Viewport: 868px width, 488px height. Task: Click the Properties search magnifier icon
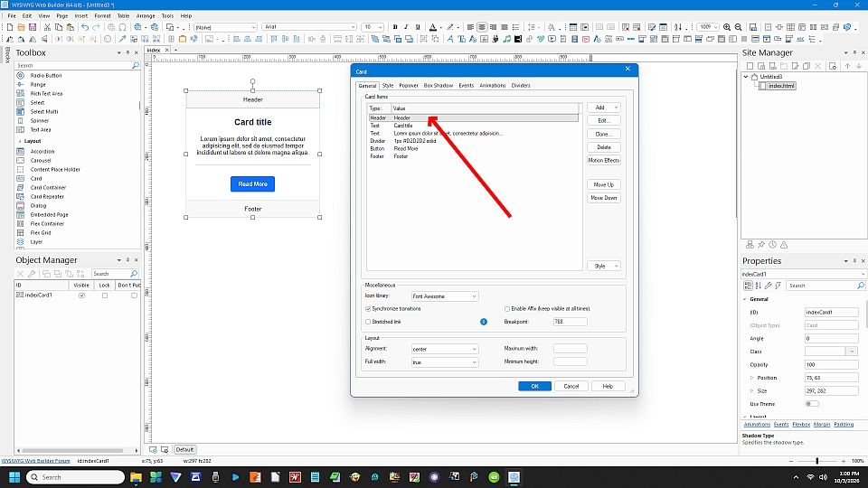pyautogui.click(x=860, y=286)
